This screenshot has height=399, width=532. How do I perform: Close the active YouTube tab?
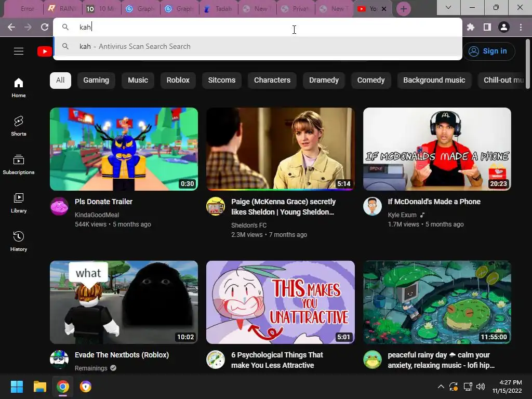tap(384, 9)
